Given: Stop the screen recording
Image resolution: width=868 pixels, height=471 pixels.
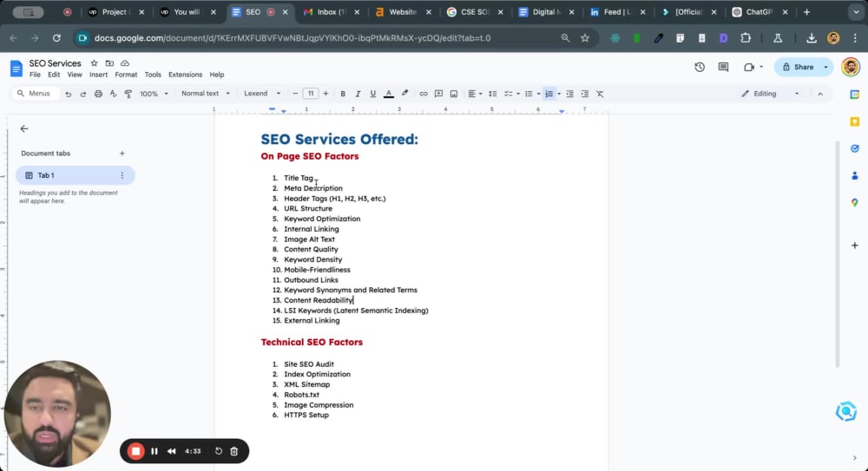Looking at the screenshot, I should (135, 451).
